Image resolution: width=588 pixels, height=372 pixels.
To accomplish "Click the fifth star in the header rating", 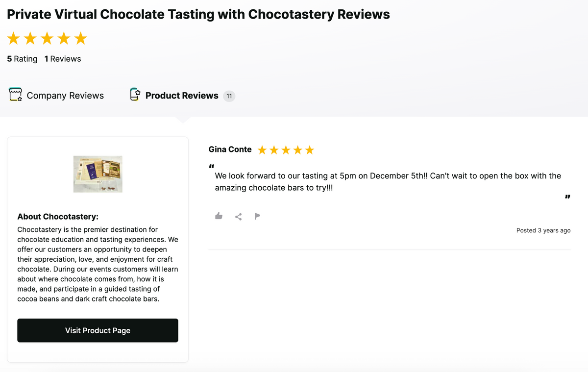I will click(80, 38).
